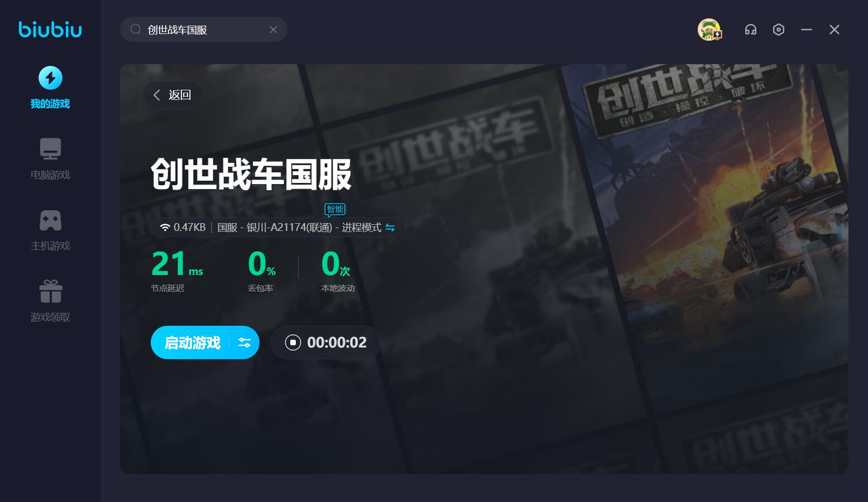
Task: Stop acceleration timer button
Action: [x=293, y=342]
